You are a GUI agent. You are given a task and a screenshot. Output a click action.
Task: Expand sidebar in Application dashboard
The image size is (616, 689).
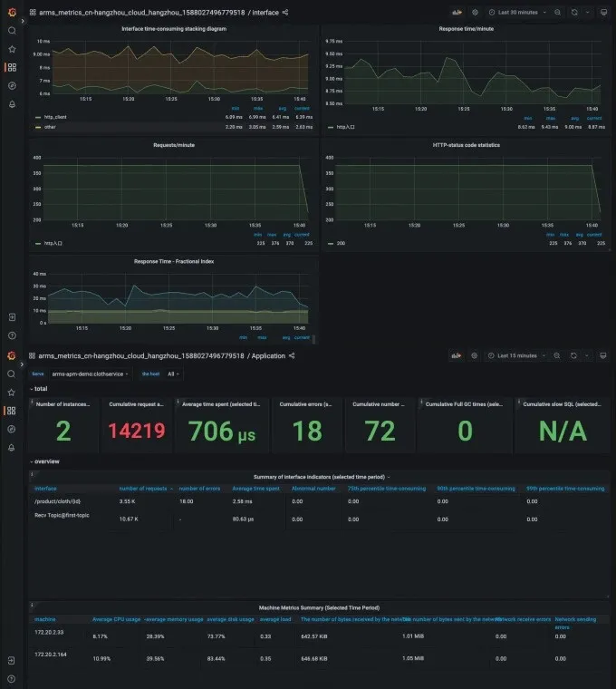coord(22,364)
